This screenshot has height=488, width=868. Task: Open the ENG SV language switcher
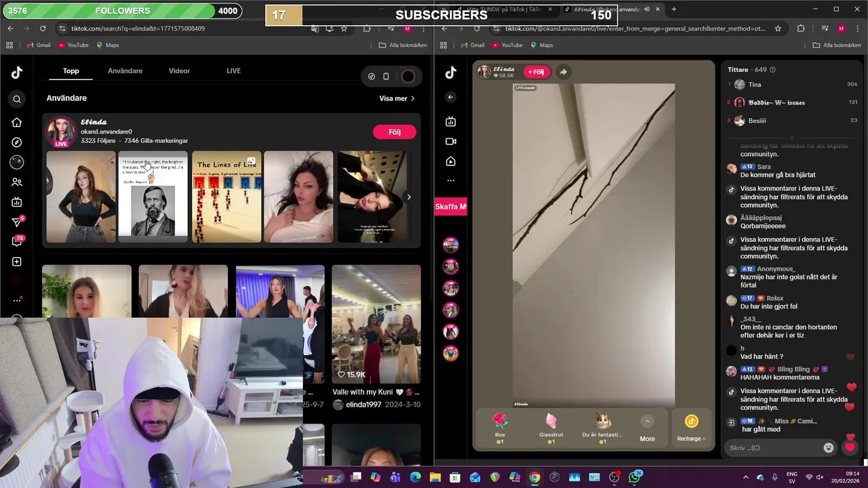click(791, 477)
